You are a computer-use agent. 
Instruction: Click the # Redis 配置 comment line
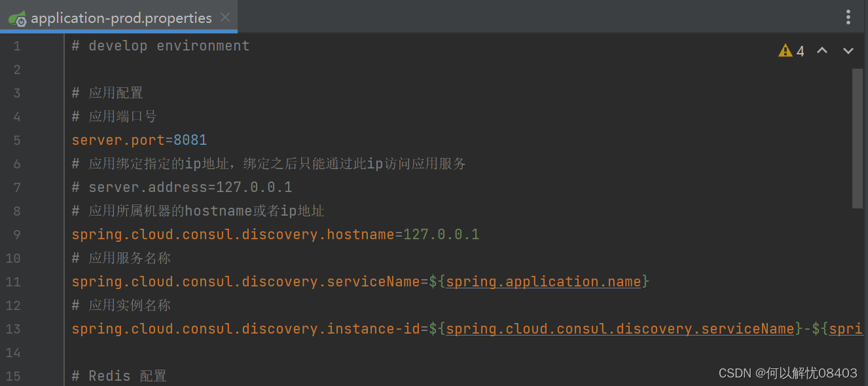coord(118,376)
